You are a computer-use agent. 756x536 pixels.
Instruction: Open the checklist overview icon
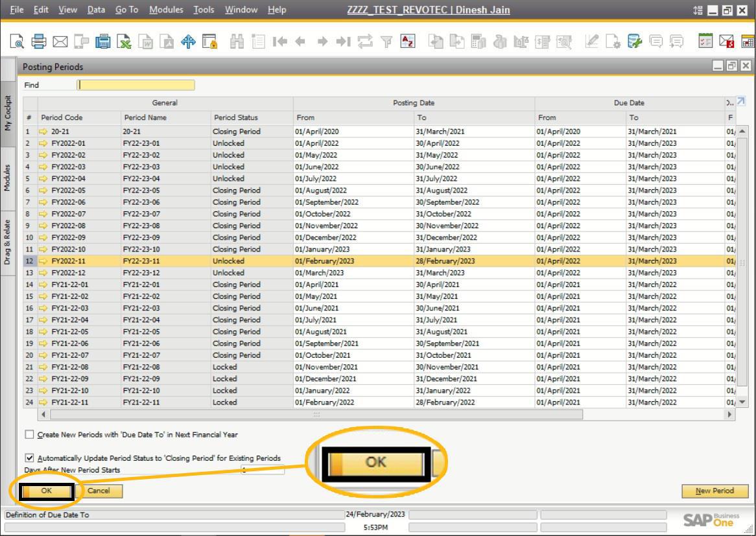pyautogui.click(x=705, y=41)
